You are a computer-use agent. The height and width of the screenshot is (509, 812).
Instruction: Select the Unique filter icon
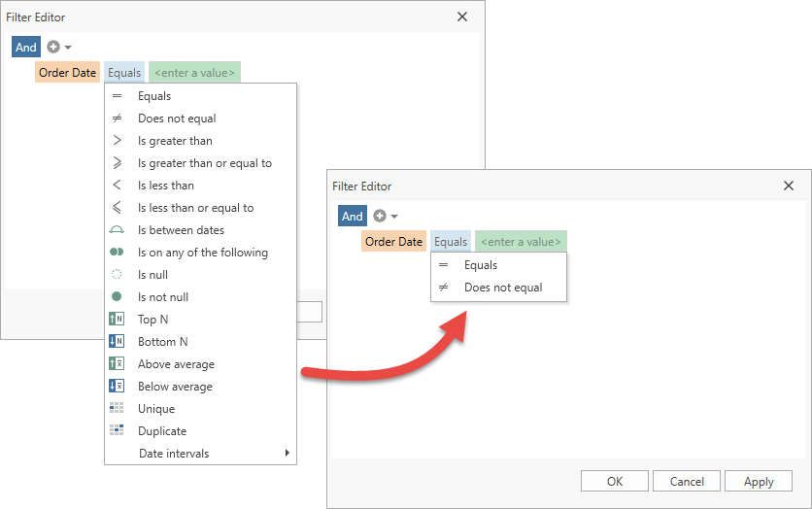(117, 409)
